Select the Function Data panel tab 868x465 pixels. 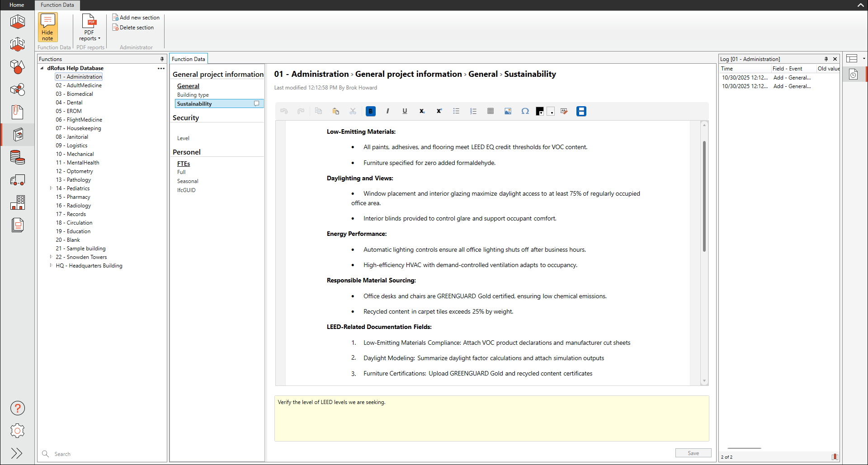189,59
